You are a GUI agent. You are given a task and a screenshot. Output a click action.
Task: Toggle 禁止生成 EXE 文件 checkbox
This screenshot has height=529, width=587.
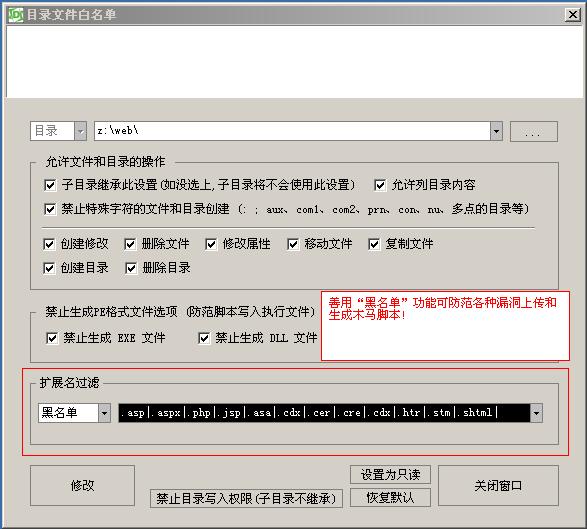coord(52,338)
